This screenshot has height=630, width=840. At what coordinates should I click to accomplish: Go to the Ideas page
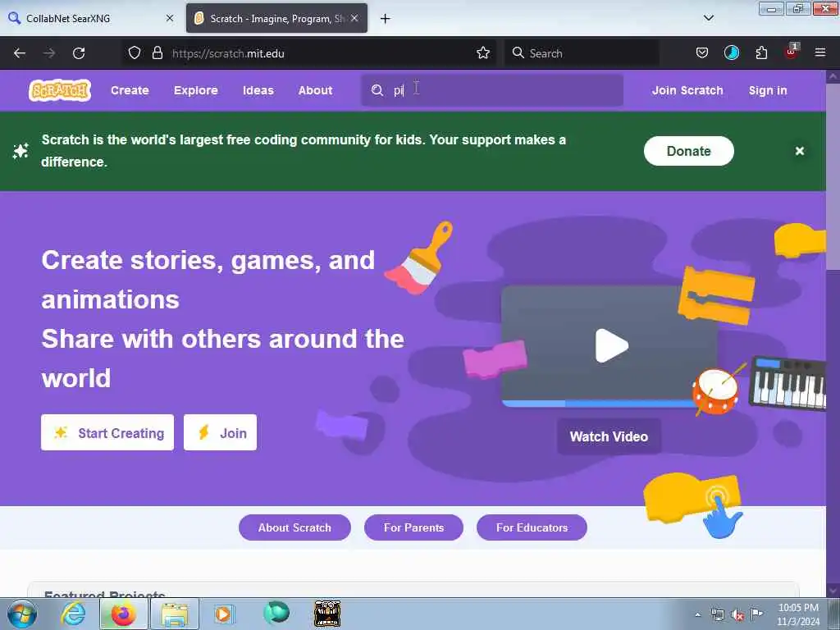point(258,90)
